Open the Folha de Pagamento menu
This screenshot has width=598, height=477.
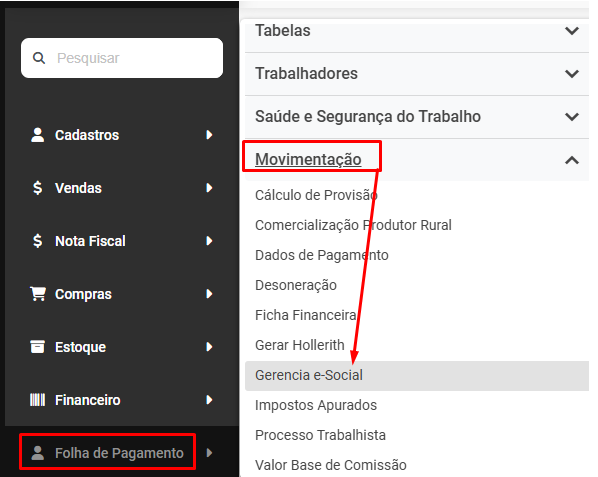pyautogui.click(x=119, y=453)
